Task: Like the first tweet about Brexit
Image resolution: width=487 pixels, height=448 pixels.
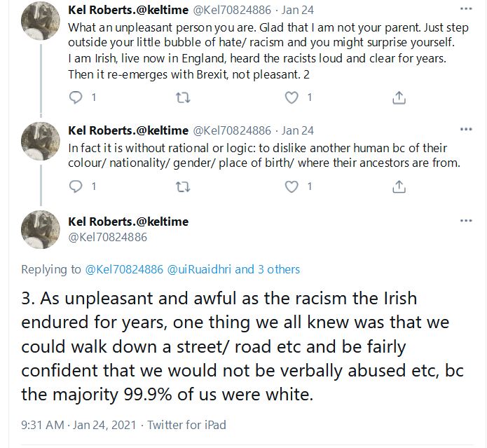Action: point(291,98)
